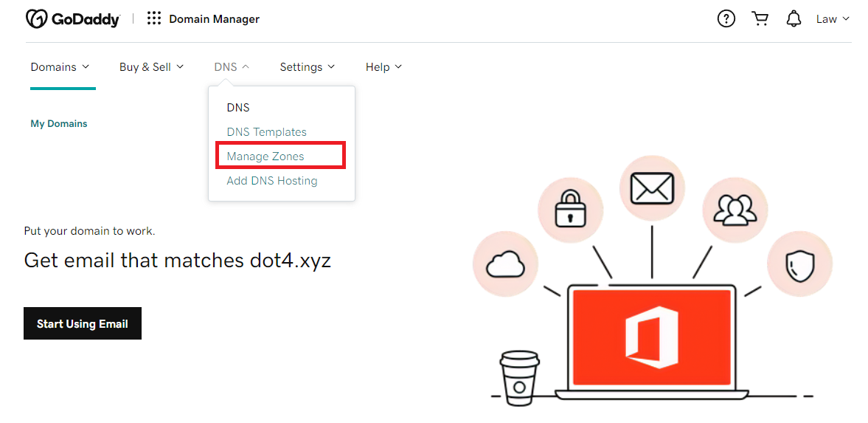Open the apps grid icon beside Domain Manager
Viewport: 868px width, 423px height.
(x=154, y=19)
